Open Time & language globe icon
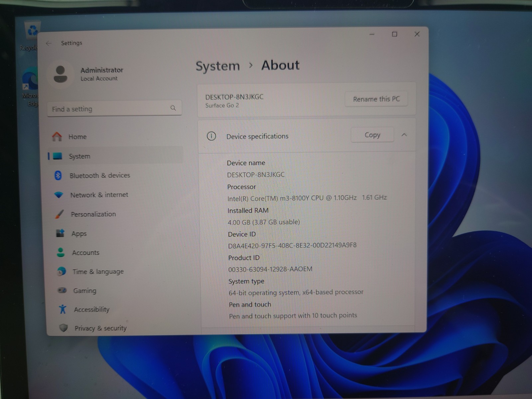The image size is (532, 399). point(62,271)
